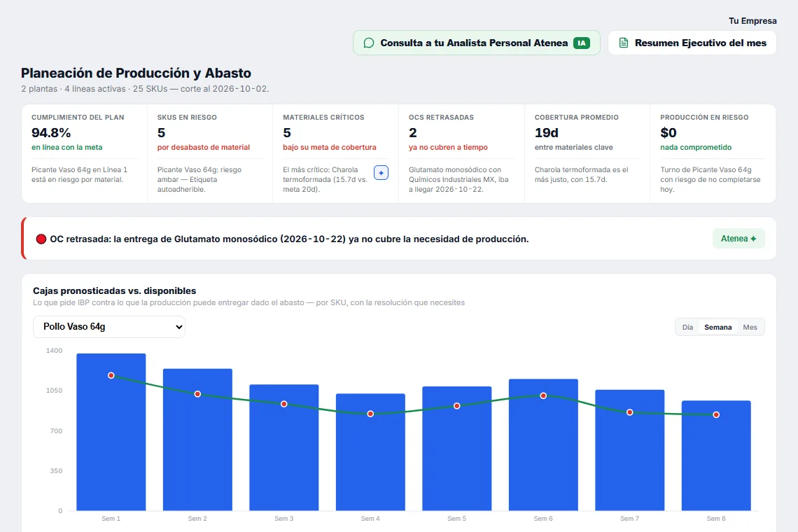
Task: Click the Sem 4 line data point
Action: (370, 414)
